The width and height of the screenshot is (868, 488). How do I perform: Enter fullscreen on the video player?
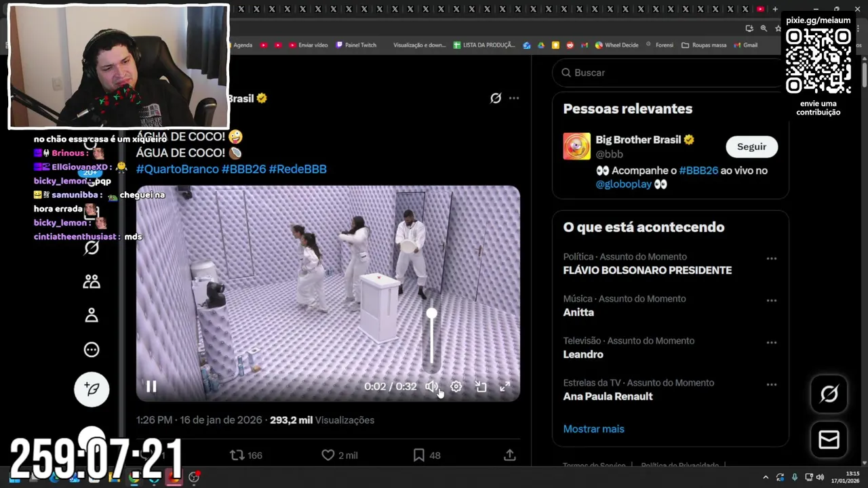coord(505,386)
